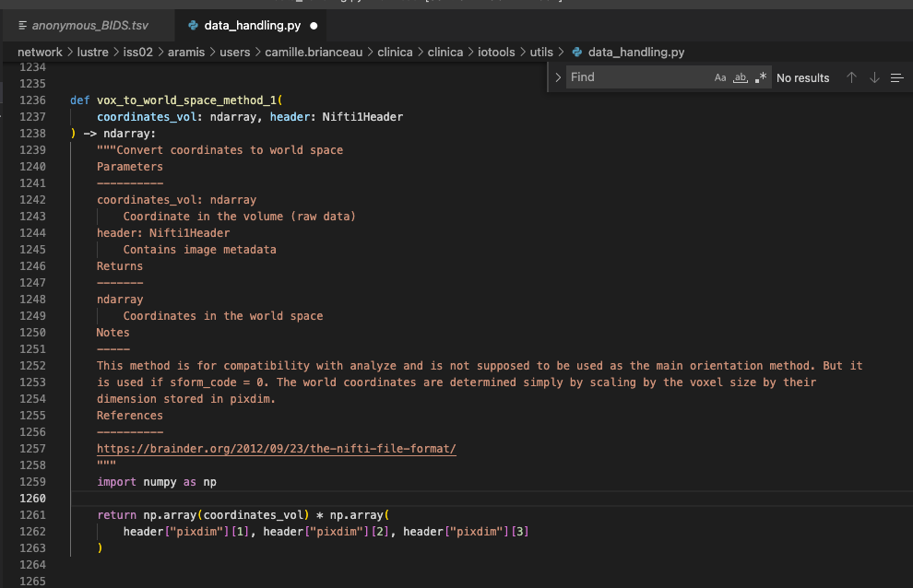Switch to the anonymous_BIDS.tsv tab
The height and width of the screenshot is (588, 913).
88,26
